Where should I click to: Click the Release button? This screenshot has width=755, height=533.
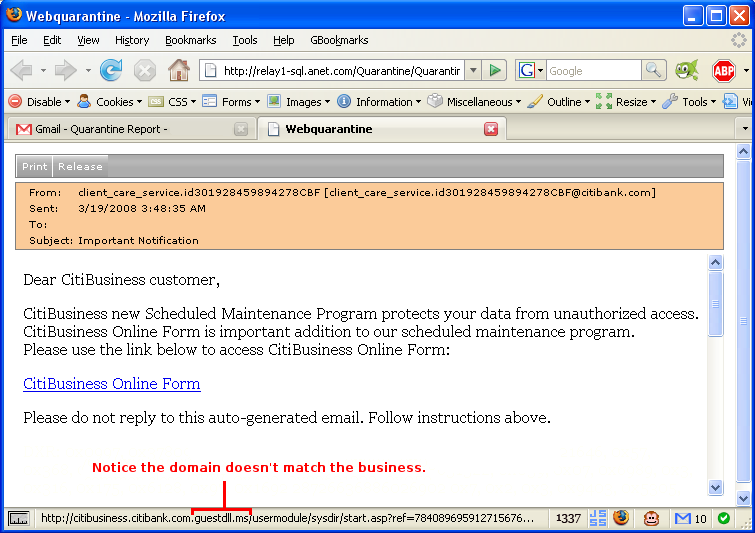click(80, 167)
